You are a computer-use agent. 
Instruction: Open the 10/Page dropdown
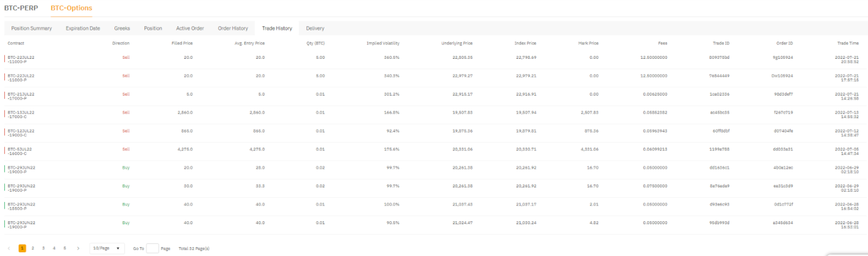[107, 249]
